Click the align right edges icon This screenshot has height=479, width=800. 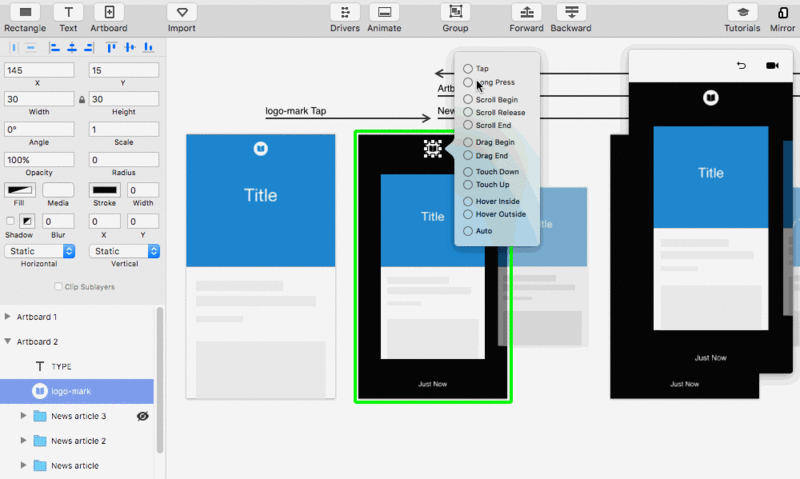(x=89, y=47)
